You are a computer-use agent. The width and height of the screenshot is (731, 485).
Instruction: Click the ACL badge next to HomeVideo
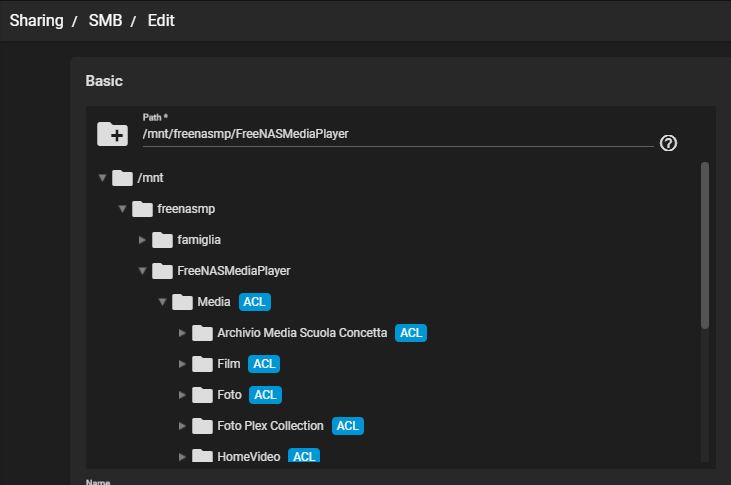pos(304,456)
